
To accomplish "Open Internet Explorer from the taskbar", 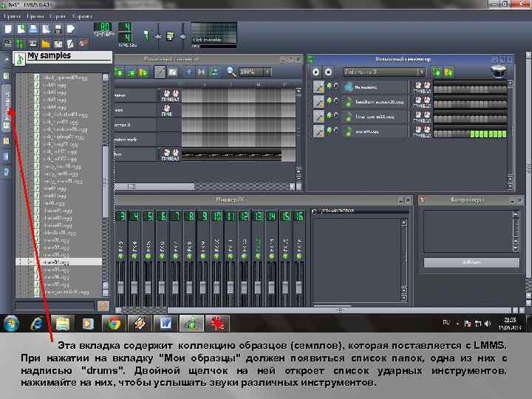I will [x=36, y=324].
